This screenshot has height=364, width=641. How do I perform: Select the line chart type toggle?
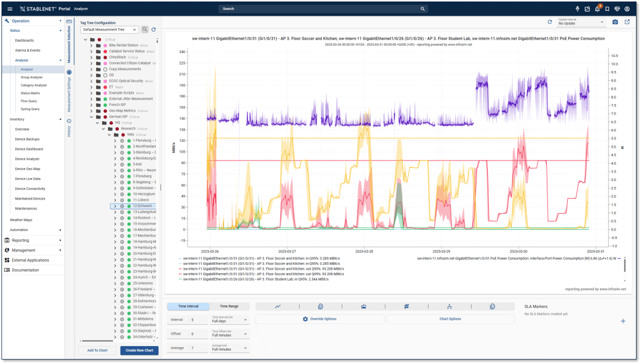(x=277, y=306)
